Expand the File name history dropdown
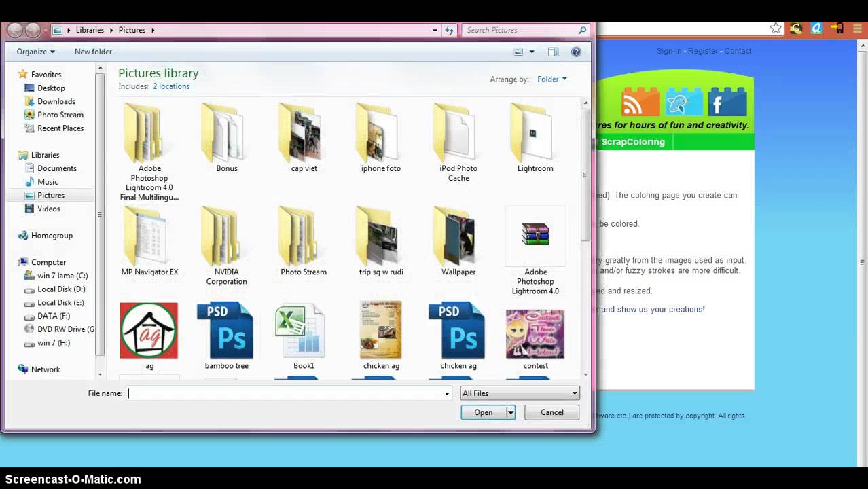Screen dimensions: 868x489 click(447, 393)
